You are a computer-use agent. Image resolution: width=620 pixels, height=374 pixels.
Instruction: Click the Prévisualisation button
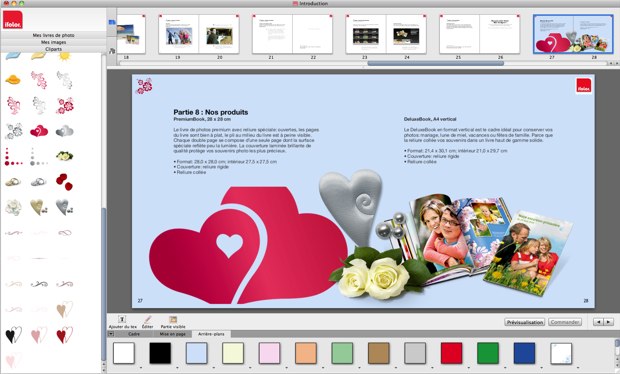coord(525,322)
